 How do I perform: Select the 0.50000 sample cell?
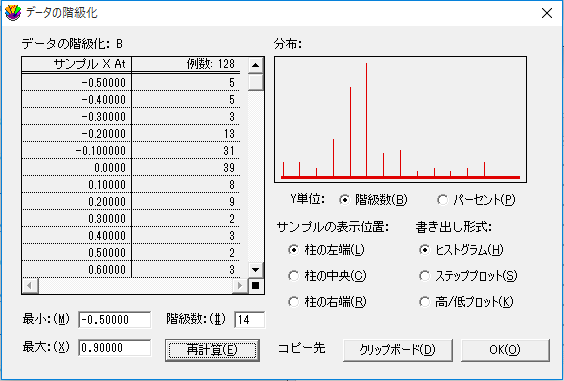(x=77, y=253)
